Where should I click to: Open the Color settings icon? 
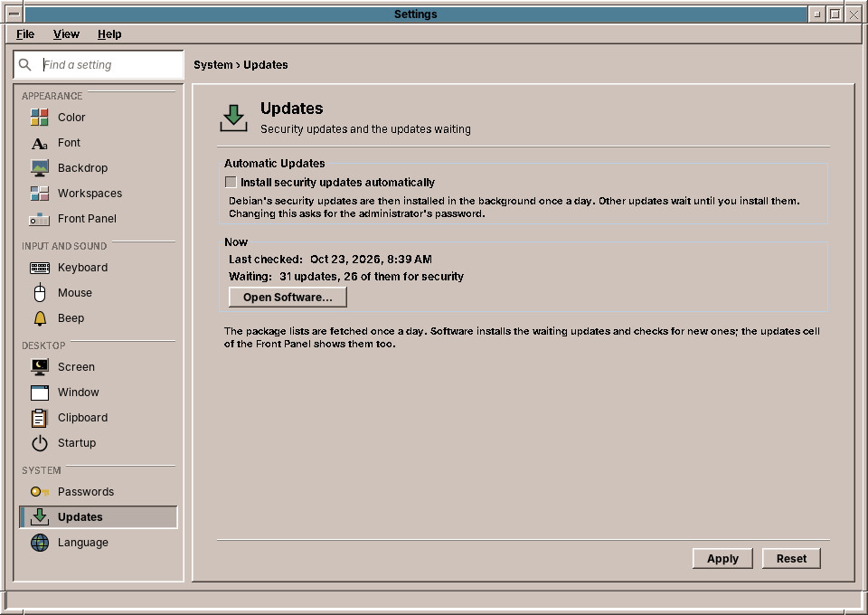tap(39, 118)
